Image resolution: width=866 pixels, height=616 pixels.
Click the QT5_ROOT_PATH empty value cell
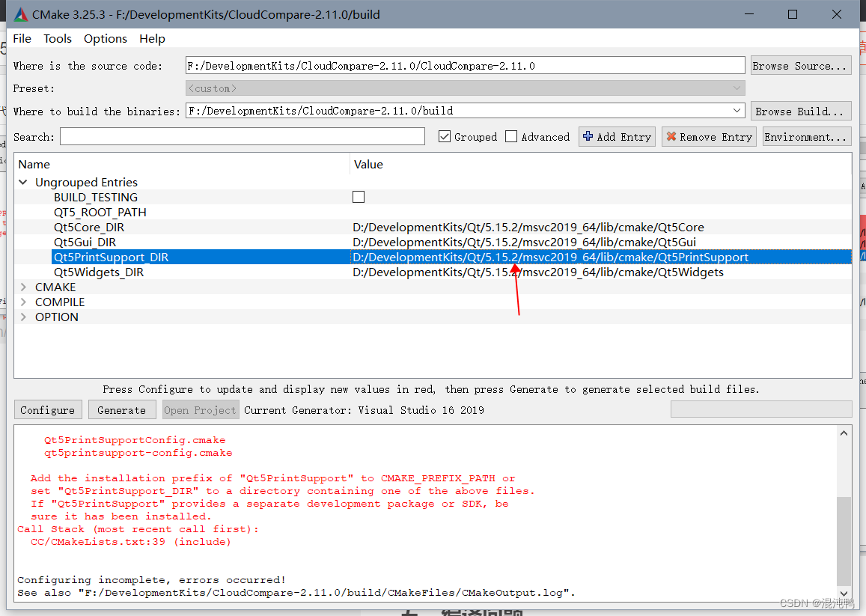point(601,212)
